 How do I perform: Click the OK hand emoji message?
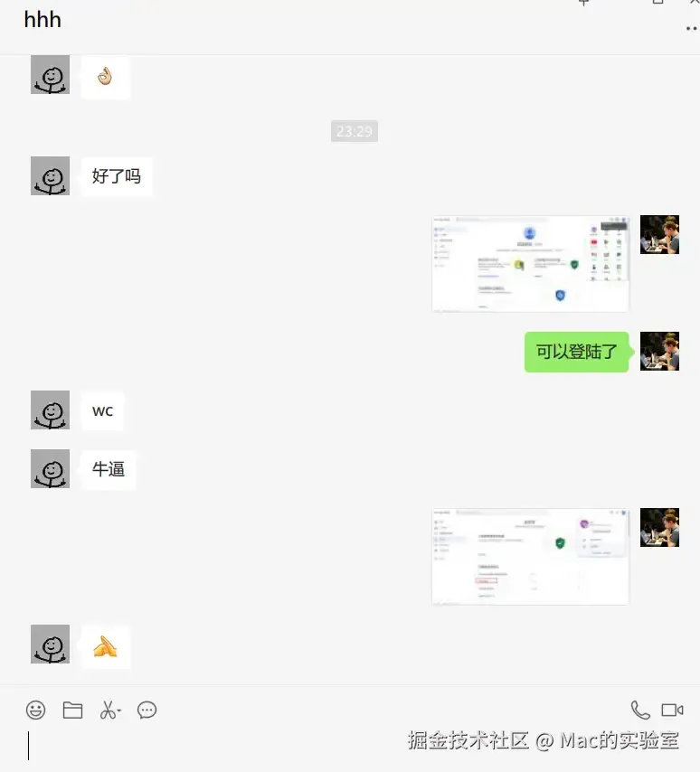pyautogui.click(x=106, y=77)
